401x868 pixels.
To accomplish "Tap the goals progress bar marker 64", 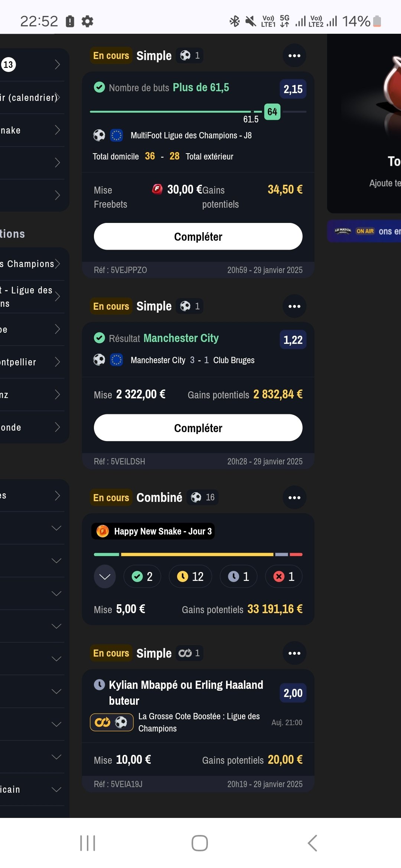I will click(x=272, y=112).
